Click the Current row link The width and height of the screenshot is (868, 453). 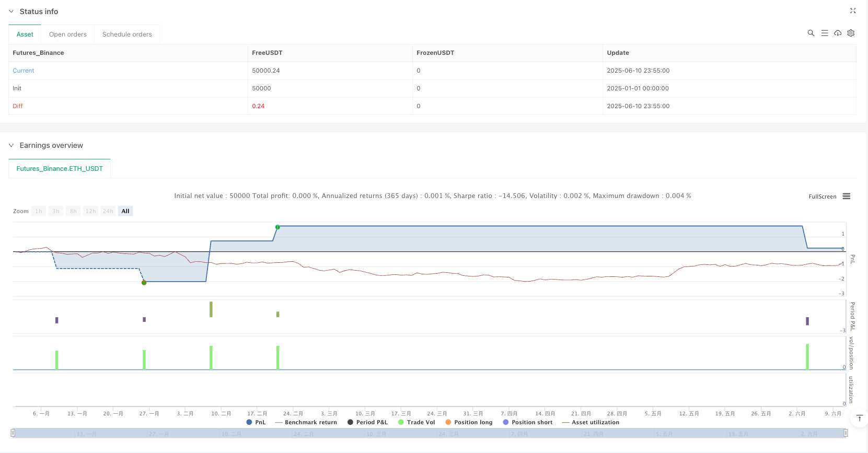pos(24,71)
